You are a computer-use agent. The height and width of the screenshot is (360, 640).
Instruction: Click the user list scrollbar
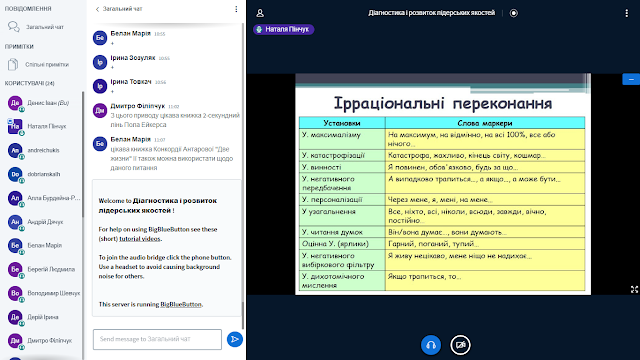[x=83, y=154]
